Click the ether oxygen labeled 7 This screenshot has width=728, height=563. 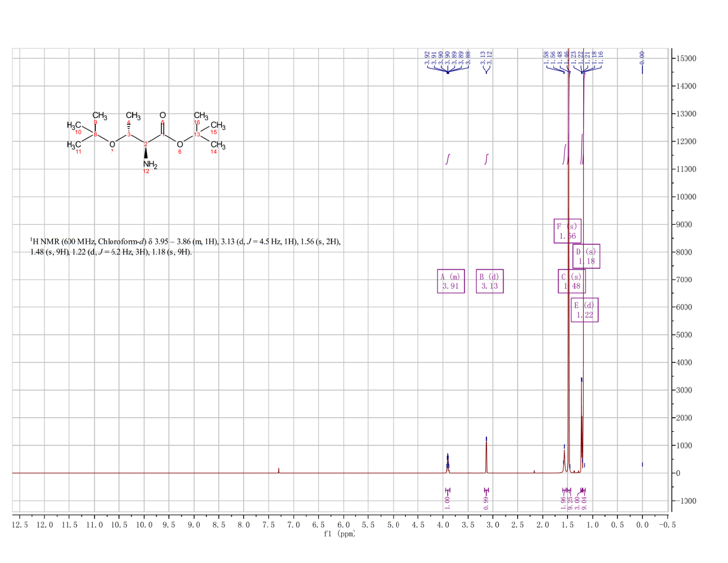coord(112,144)
